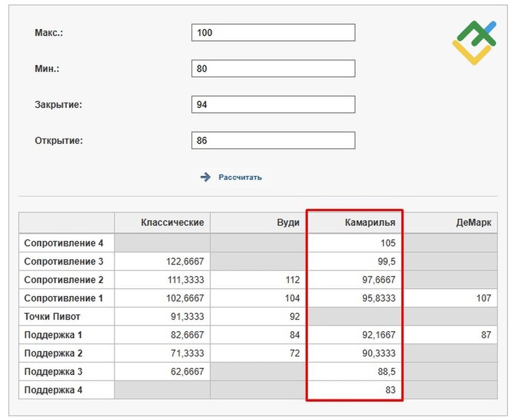Select the Сопротивление 4 row label

click(x=64, y=243)
